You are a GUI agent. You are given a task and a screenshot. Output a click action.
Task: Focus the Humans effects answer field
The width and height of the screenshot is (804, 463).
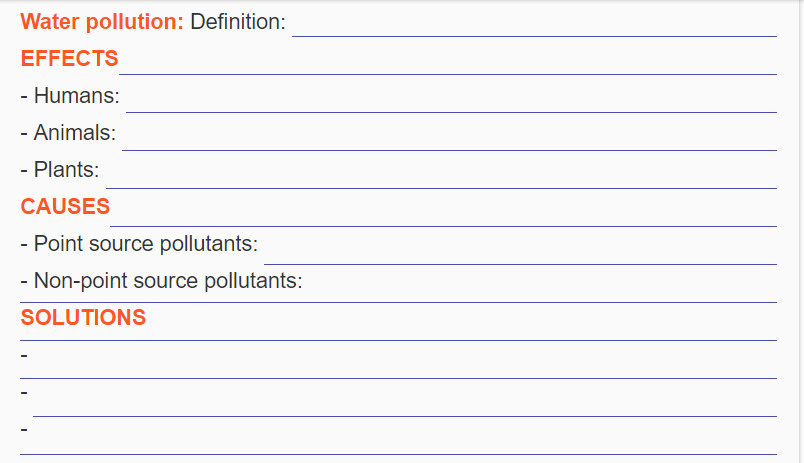pyautogui.click(x=451, y=99)
